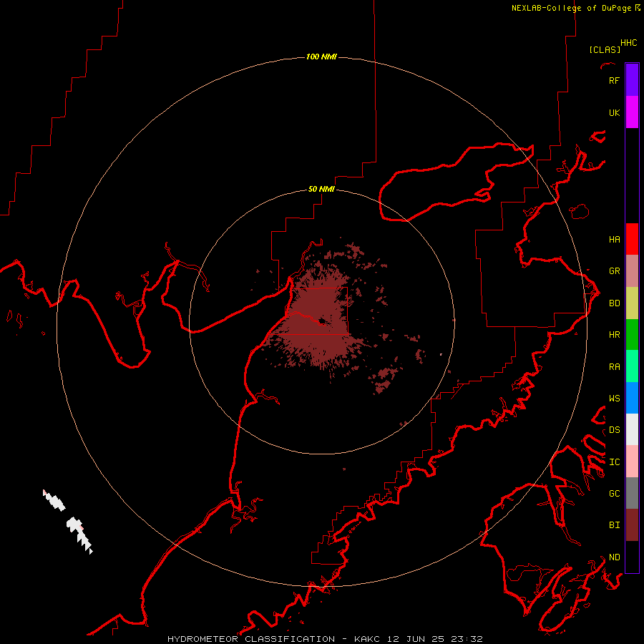Screen dimensions: 644x644
Task: Click the 'NEXLAB-College of DuPage' credit text
Action: coord(571,8)
